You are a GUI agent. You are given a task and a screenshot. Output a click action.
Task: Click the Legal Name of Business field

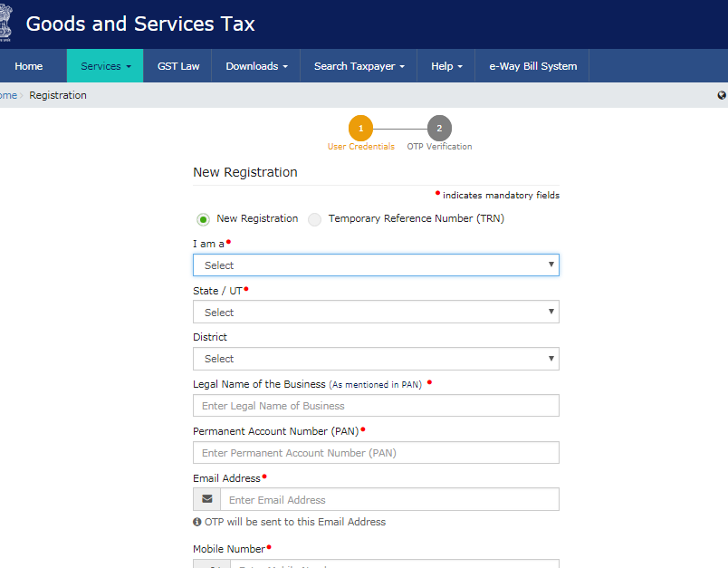pyautogui.click(x=376, y=405)
